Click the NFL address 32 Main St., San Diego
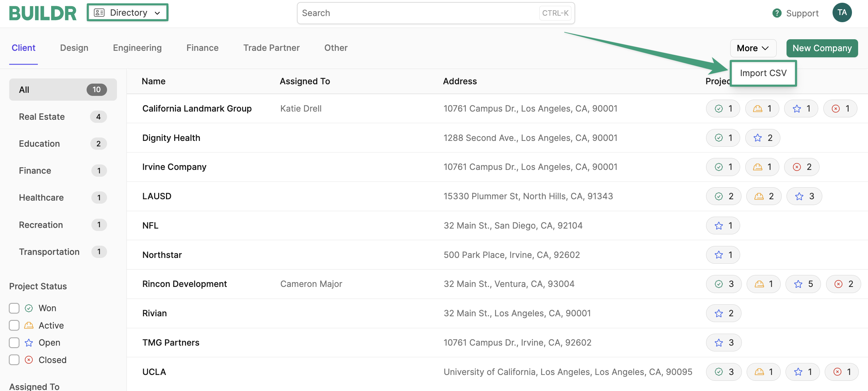868x391 pixels. [x=513, y=226]
